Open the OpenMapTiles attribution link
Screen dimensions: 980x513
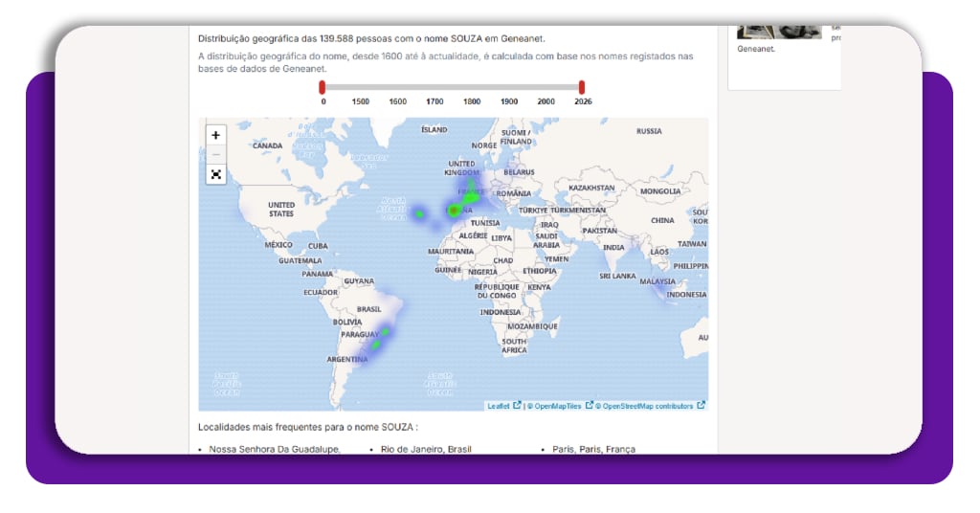pyautogui.click(x=554, y=406)
